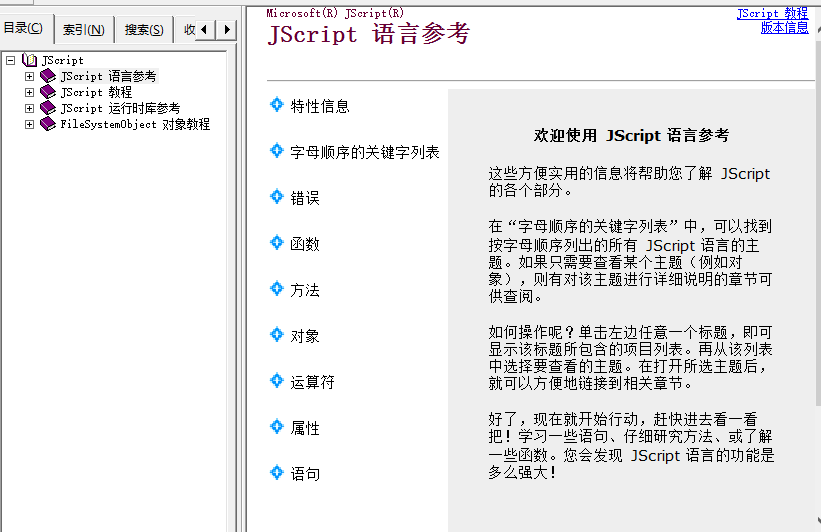The image size is (821, 532).
Task: Expand the JScript 教程 tree node
Action: (x=29, y=92)
